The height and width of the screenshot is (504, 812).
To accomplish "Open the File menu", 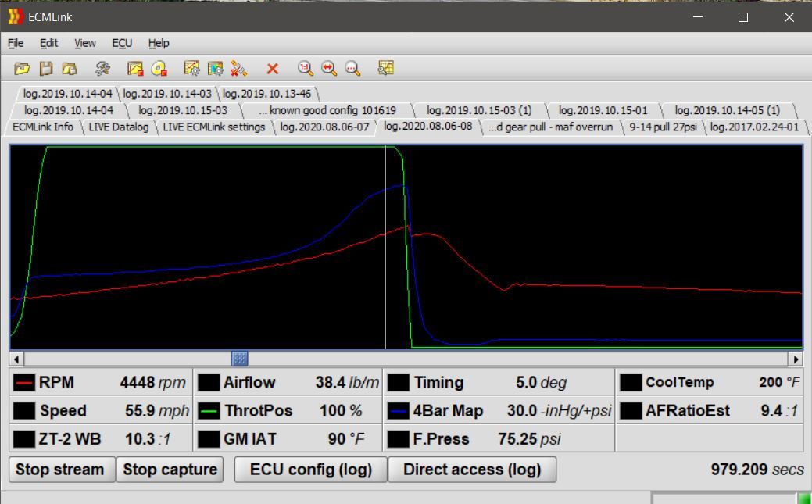I will point(16,43).
